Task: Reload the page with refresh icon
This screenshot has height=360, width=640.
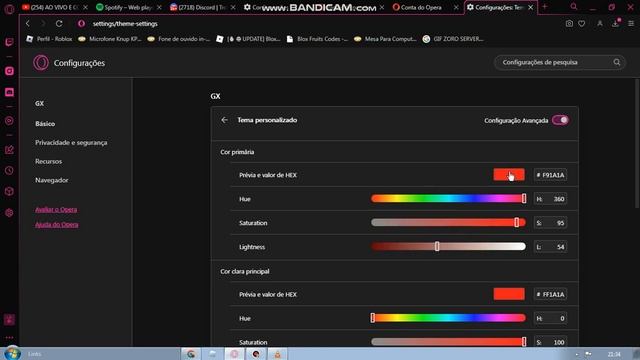Action: click(59, 24)
